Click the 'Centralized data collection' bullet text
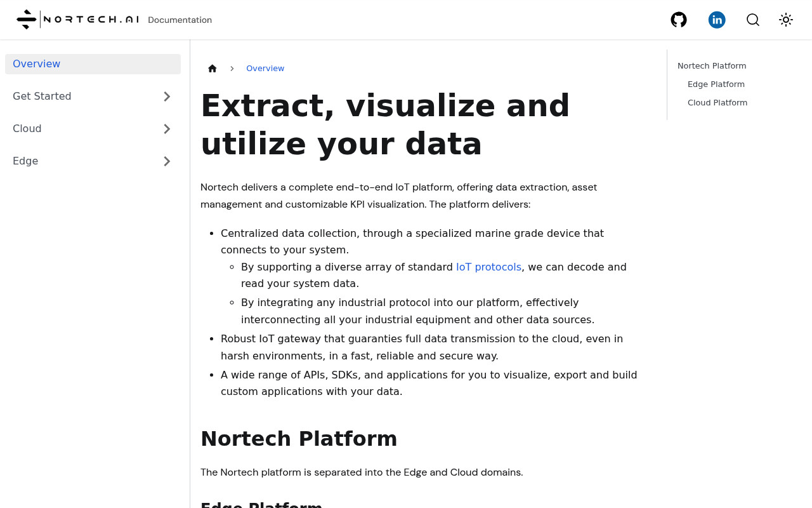This screenshot has height=508, width=812. (x=412, y=242)
